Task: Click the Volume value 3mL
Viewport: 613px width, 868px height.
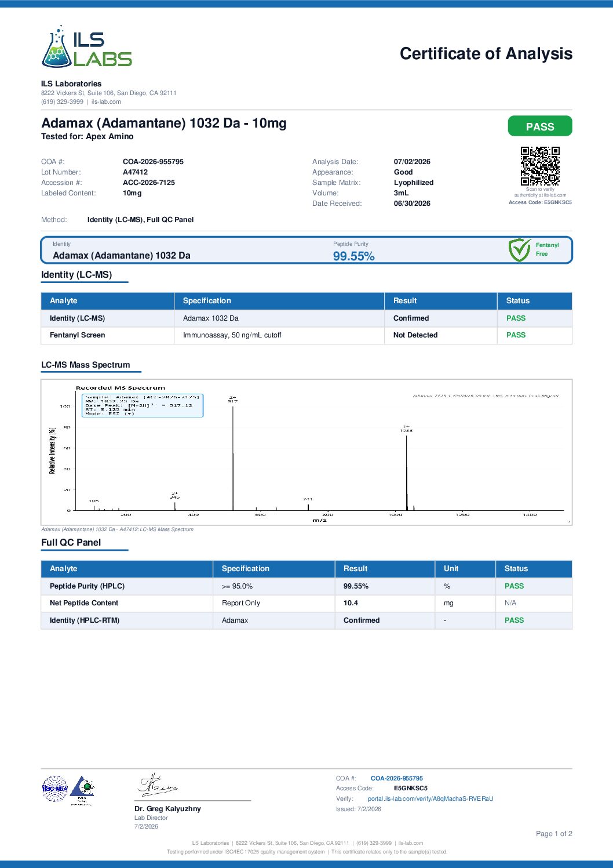Action: [401, 193]
